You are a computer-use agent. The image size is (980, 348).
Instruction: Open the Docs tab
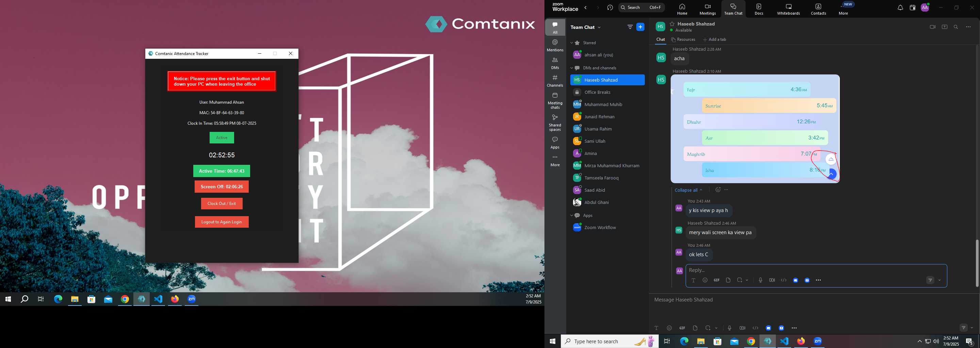pos(759,9)
